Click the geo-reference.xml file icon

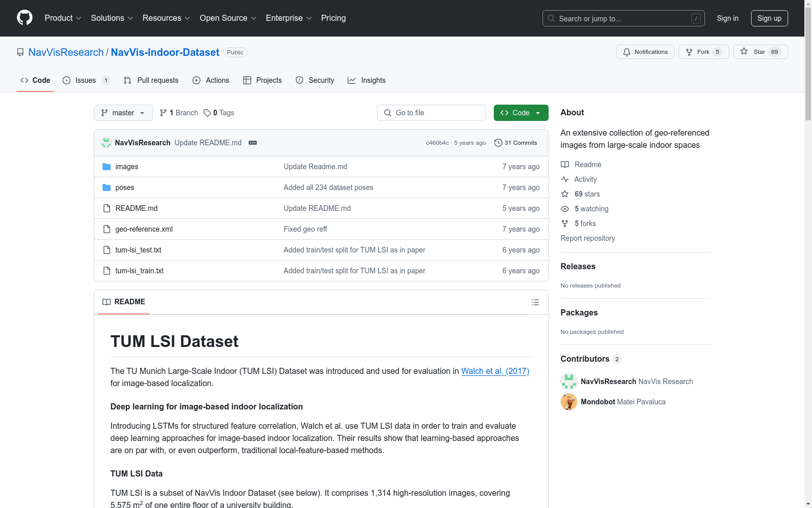[x=107, y=229]
